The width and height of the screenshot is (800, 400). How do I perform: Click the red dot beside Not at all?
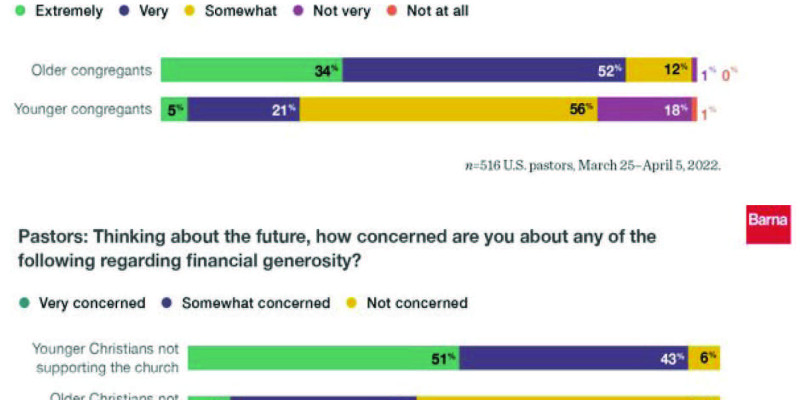point(389,11)
